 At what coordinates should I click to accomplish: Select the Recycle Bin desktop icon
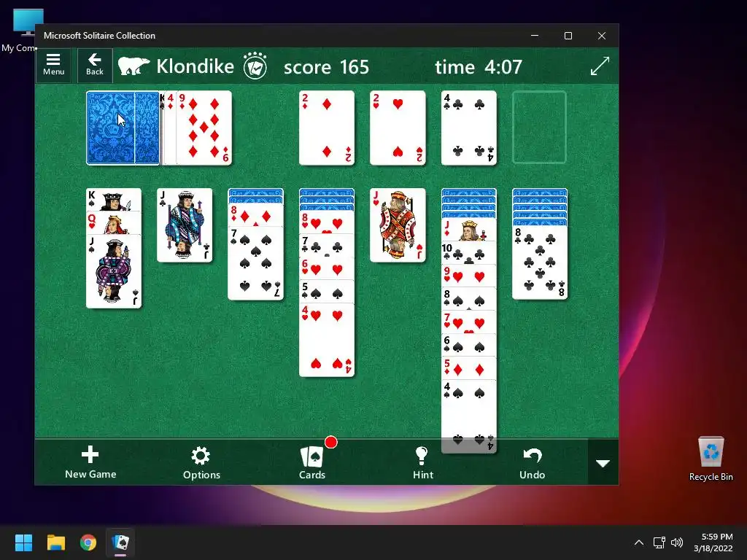point(711,458)
